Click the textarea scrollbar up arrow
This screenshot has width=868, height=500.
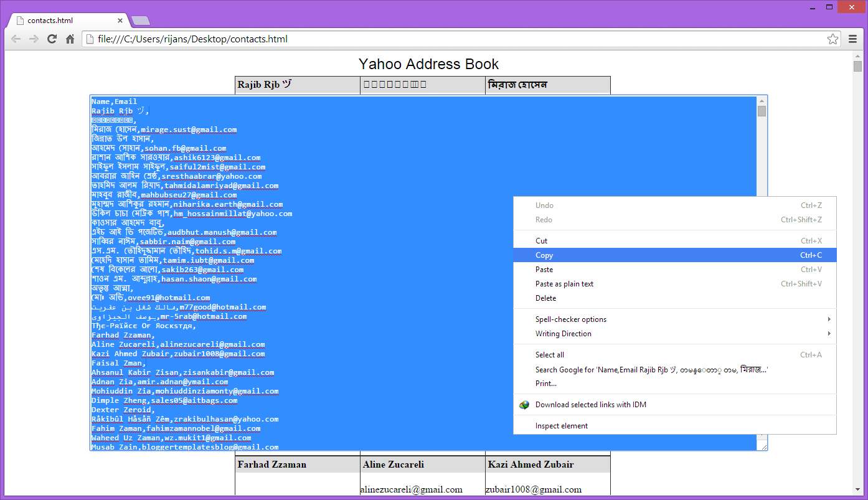click(x=762, y=101)
